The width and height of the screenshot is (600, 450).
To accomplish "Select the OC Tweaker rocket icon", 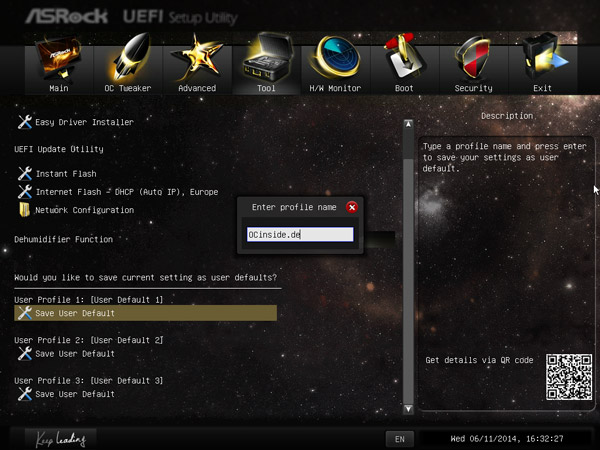I will point(129,57).
